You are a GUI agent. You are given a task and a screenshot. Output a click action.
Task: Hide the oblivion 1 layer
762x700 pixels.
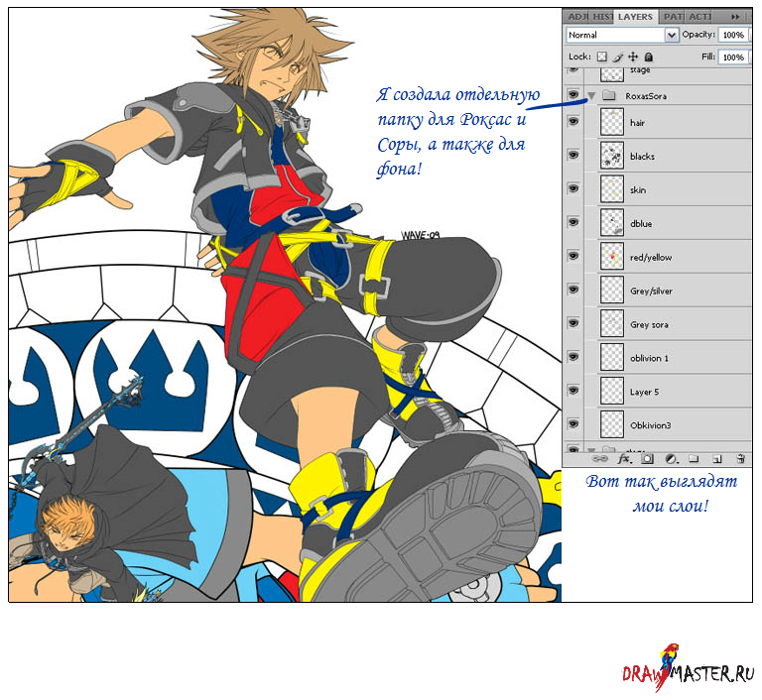pos(573,357)
